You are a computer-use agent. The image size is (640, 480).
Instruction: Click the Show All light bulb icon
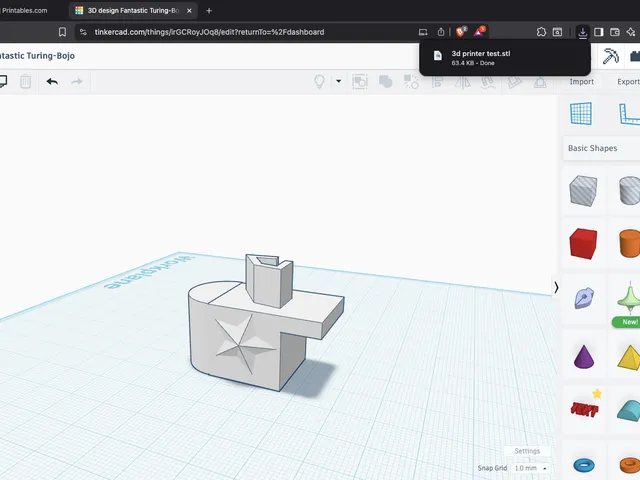[x=319, y=81]
